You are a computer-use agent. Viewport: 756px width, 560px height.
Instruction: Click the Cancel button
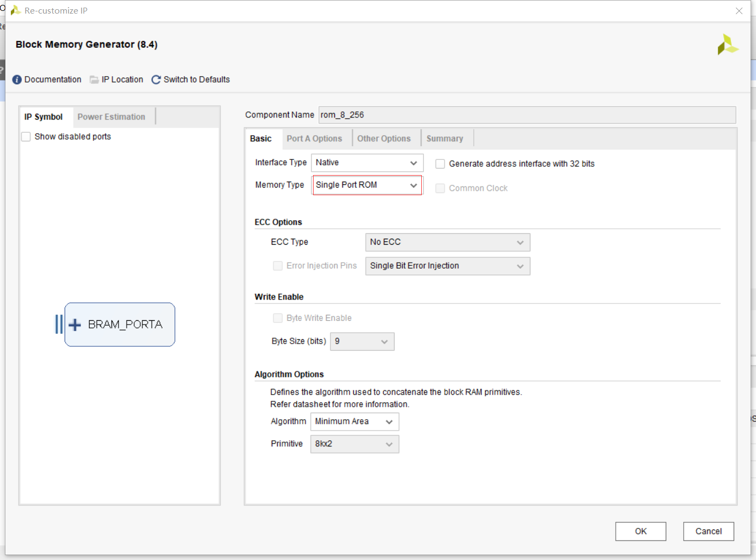click(x=709, y=531)
